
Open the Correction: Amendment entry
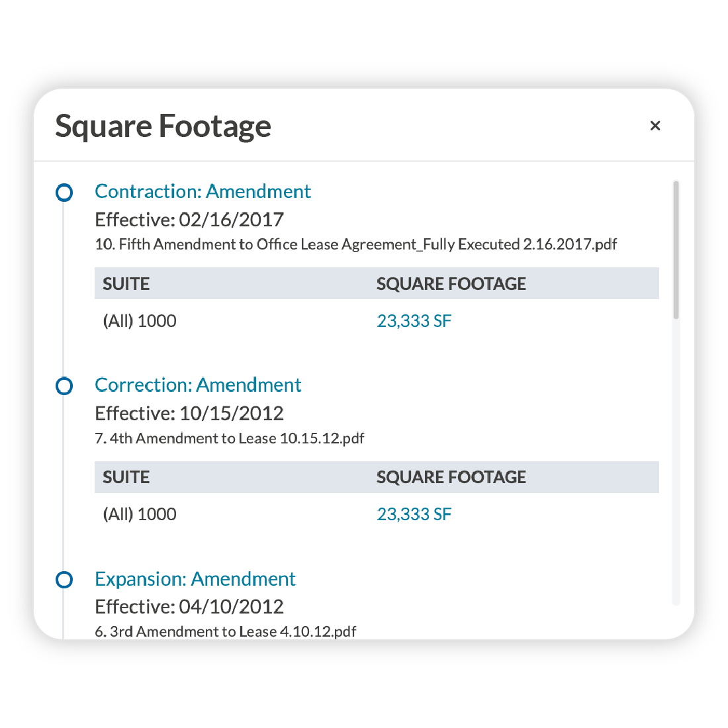pos(198,385)
